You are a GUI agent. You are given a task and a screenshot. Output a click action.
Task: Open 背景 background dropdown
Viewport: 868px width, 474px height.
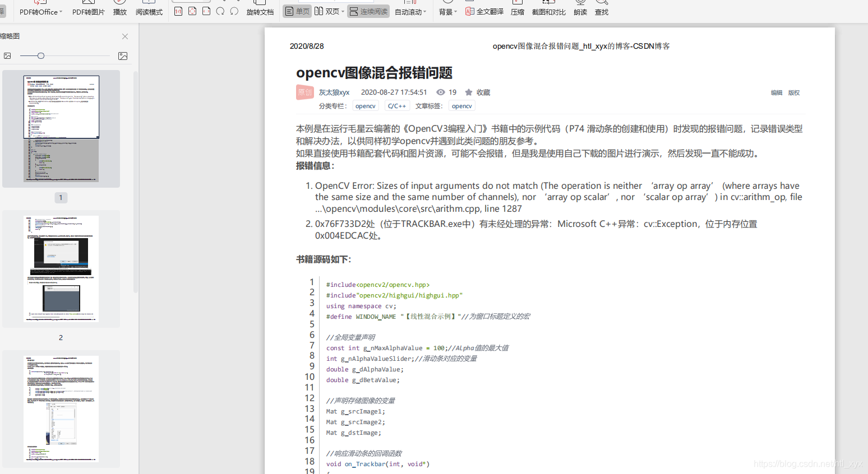pyautogui.click(x=448, y=12)
